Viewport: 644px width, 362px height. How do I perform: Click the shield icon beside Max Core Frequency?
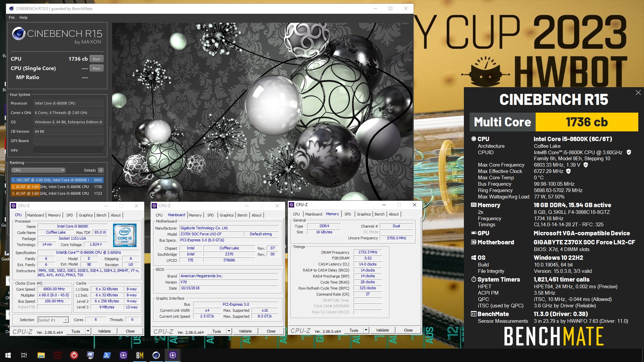pyautogui.click(x=586, y=165)
